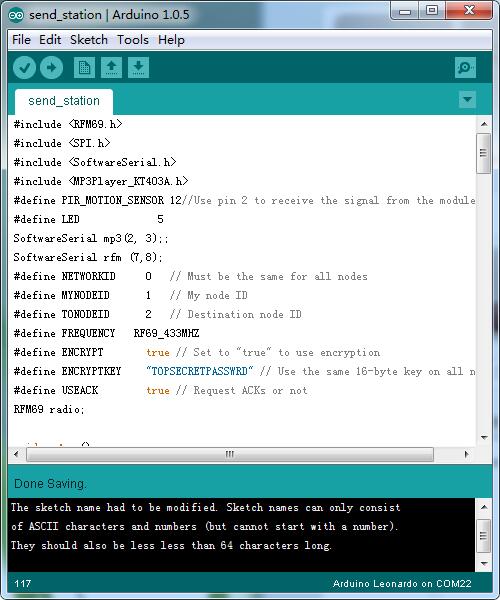The image size is (500, 600).
Task: Open a sketch with the up-arrow icon
Action: point(111,68)
